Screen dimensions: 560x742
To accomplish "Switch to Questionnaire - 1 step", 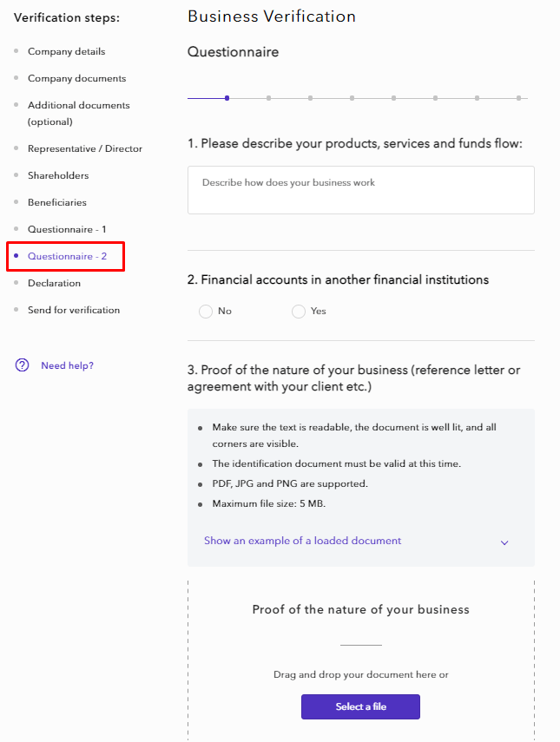I will pos(67,229).
